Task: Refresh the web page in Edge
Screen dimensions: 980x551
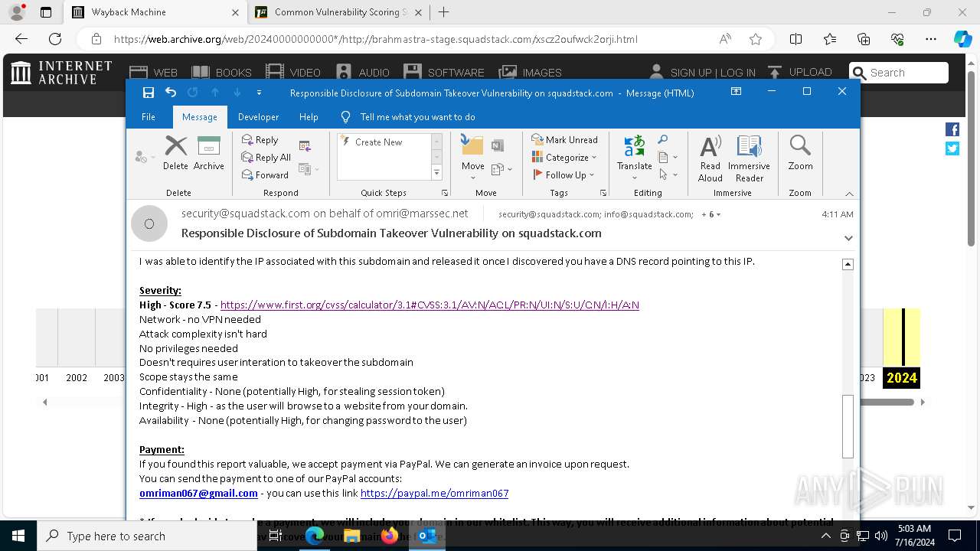Action: [x=55, y=39]
